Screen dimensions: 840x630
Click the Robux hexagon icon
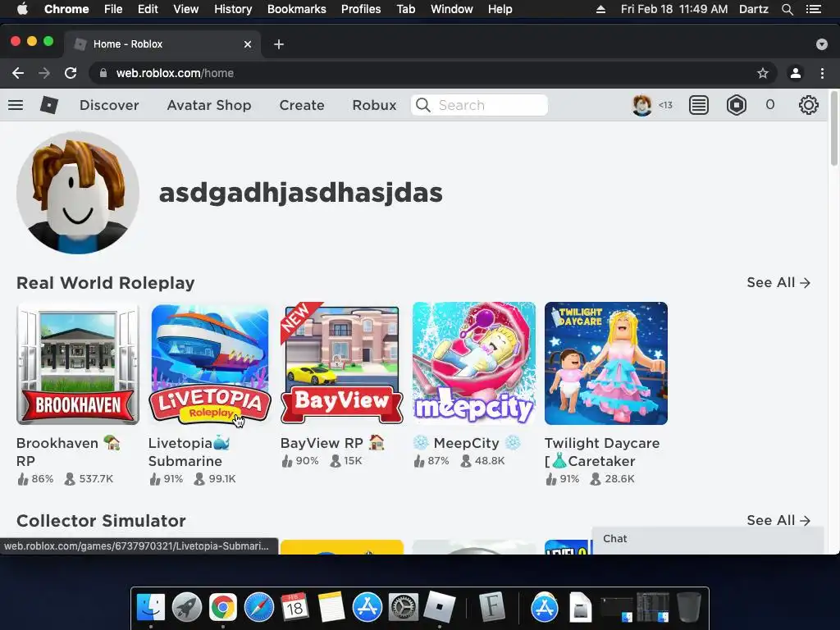tap(737, 105)
